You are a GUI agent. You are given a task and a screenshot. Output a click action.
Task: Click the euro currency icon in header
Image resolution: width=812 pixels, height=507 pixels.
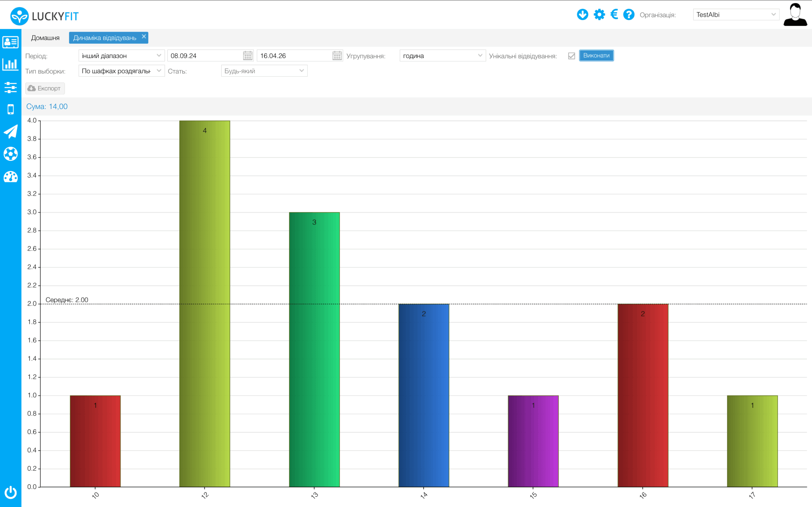[x=614, y=15]
